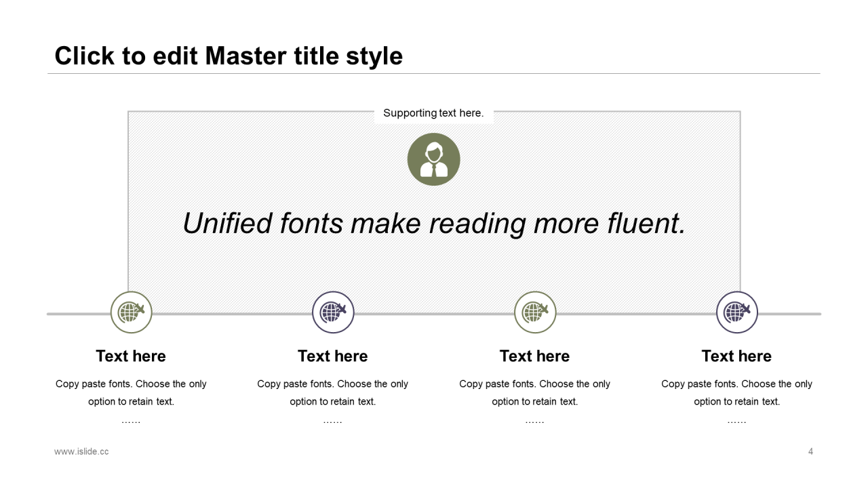Image resolution: width=868 pixels, height=488 pixels.
Task: Select the third 'Text here' heading from left
Action: [x=535, y=356]
